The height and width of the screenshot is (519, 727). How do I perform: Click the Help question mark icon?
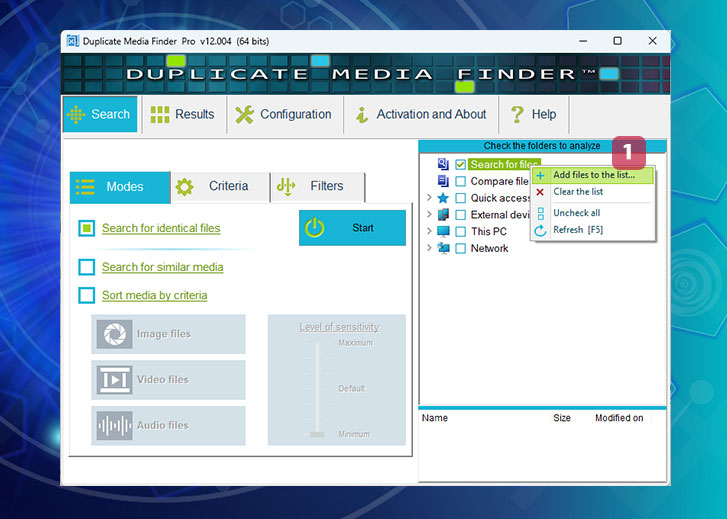(517, 115)
